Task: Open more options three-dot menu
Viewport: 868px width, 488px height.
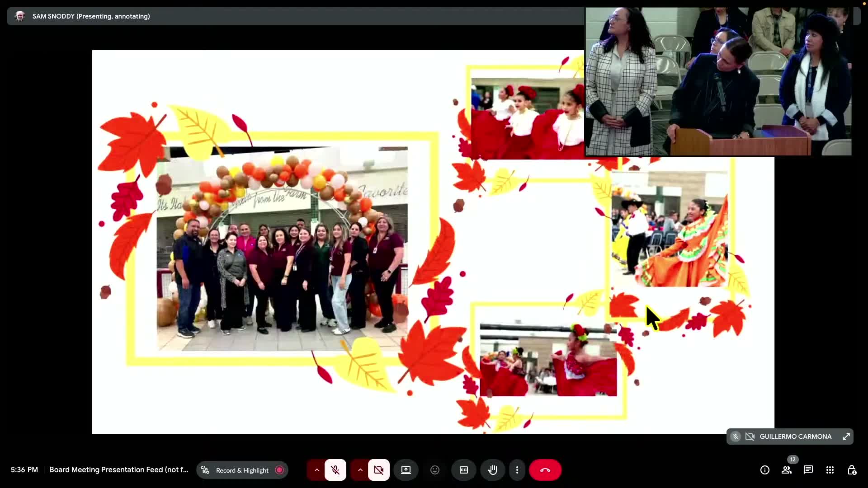Action: (517, 470)
